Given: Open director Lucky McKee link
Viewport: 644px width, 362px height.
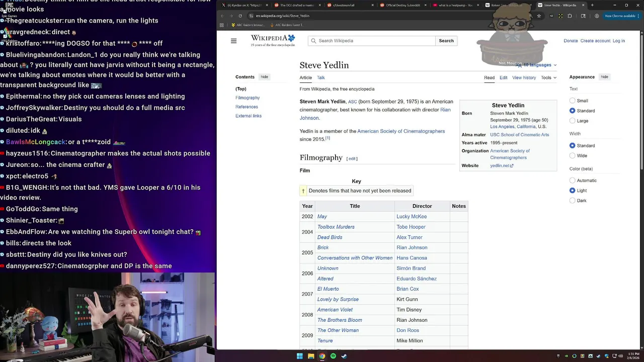Looking at the screenshot, I should point(412,217).
